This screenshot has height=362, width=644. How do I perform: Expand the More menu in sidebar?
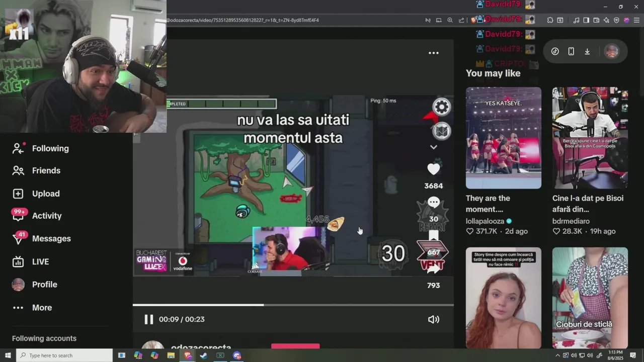click(x=42, y=308)
